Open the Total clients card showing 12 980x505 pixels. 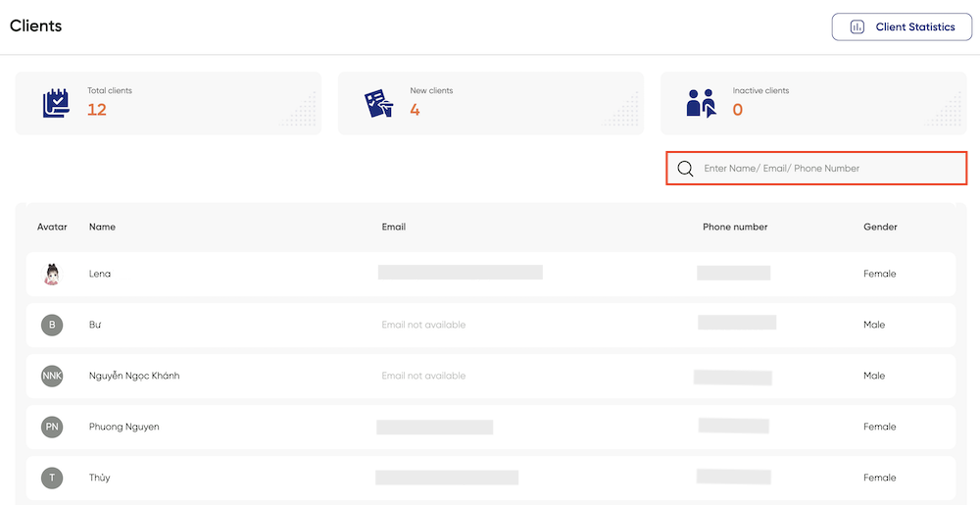click(x=169, y=103)
